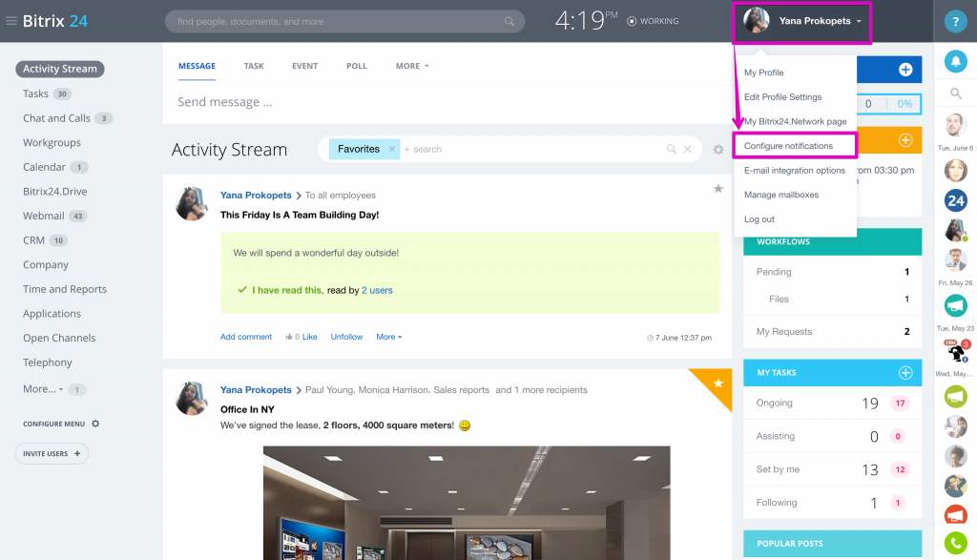Screen dimensions: 977x560
Task: Switch to the Poll tab
Action: click(357, 66)
